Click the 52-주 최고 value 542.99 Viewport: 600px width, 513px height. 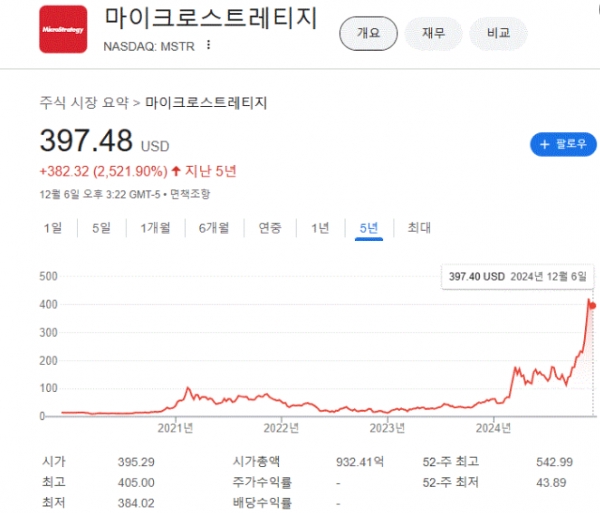554,462
